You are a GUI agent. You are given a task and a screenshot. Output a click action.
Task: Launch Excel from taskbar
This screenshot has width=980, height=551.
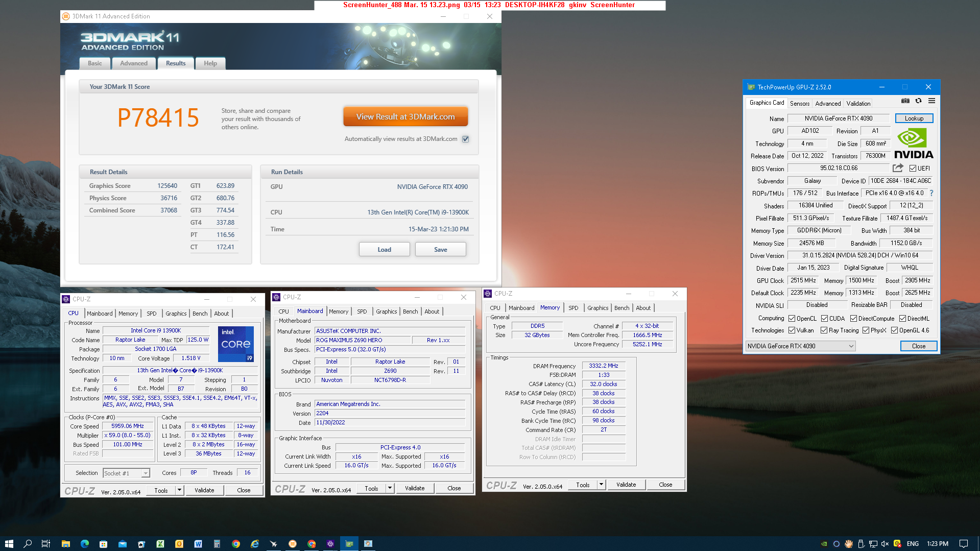pyautogui.click(x=160, y=544)
